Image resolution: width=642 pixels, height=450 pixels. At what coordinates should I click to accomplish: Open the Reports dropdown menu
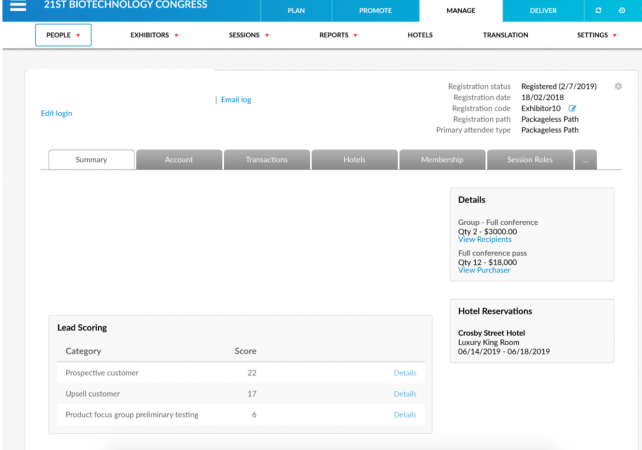[338, 35]
